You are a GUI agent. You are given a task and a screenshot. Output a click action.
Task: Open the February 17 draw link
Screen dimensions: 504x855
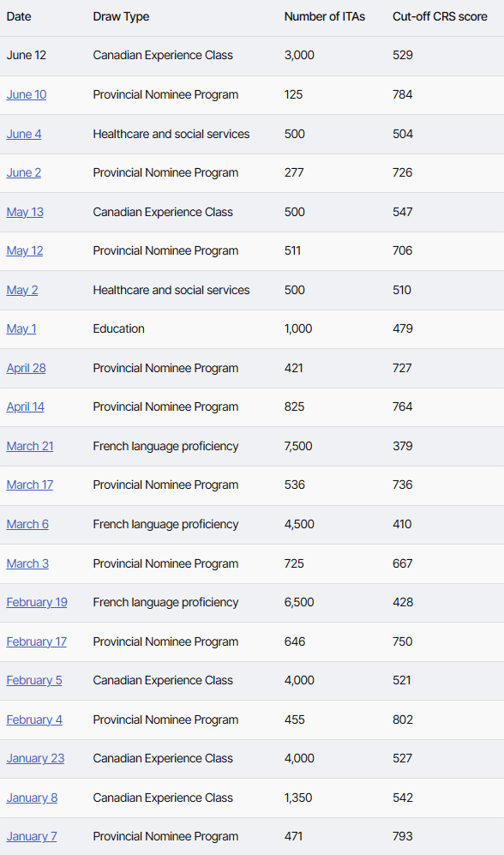pyautogui.click(x=37, y=641)
